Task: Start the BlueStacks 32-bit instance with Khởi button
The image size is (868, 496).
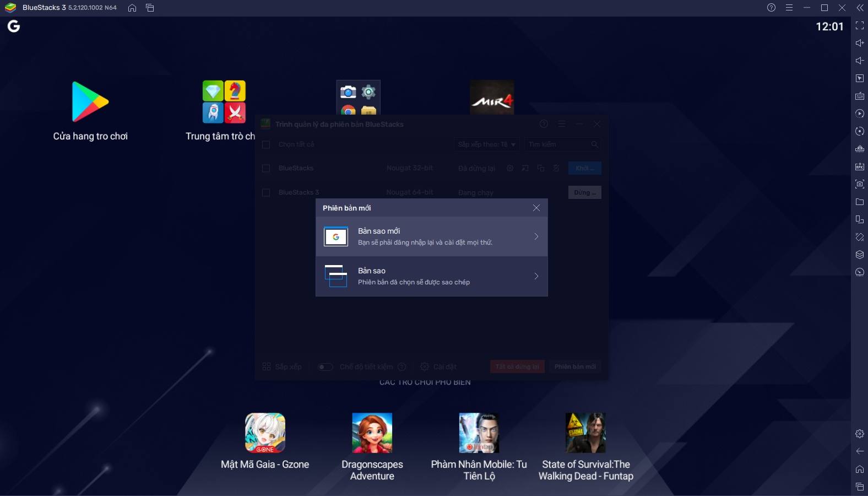Action: point(585,168)
